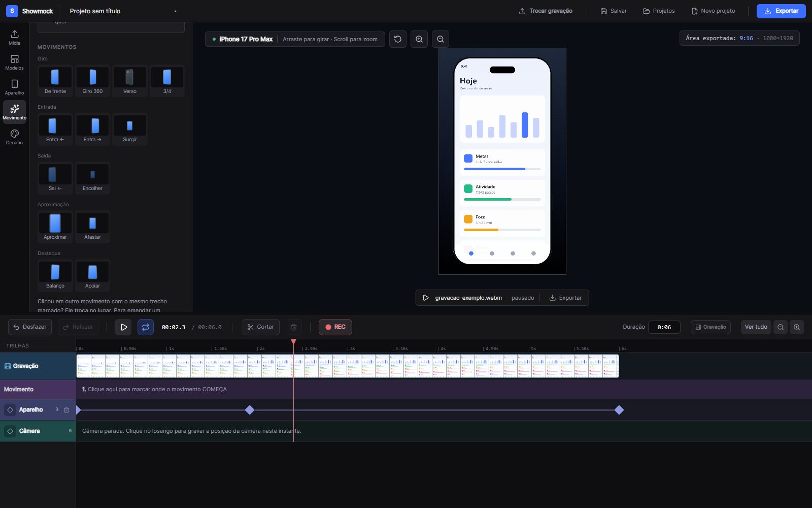Open Trocar gravação
This screenshot has height=508, width=812.
(x=546, y=11)
